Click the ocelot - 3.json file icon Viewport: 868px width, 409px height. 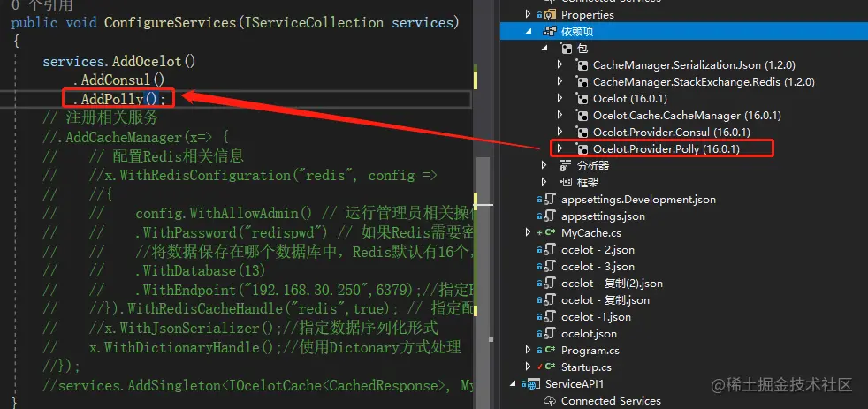[x=550, y=266]
